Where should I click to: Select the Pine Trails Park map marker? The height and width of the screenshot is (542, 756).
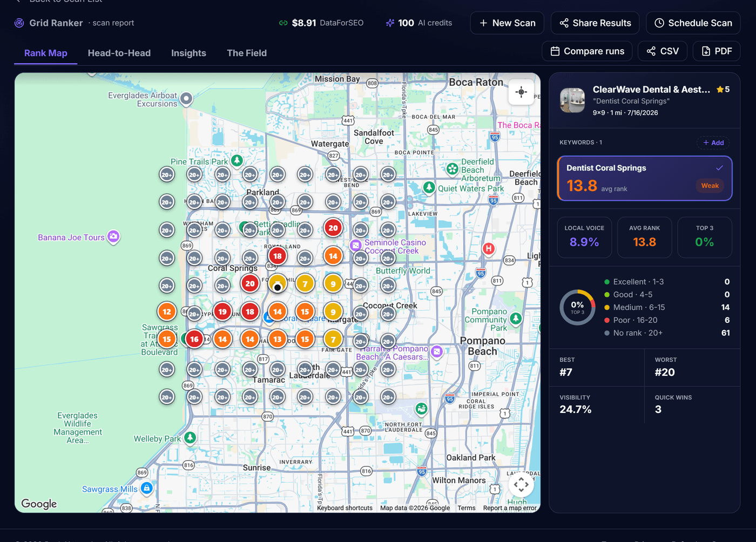pos(237,160)
